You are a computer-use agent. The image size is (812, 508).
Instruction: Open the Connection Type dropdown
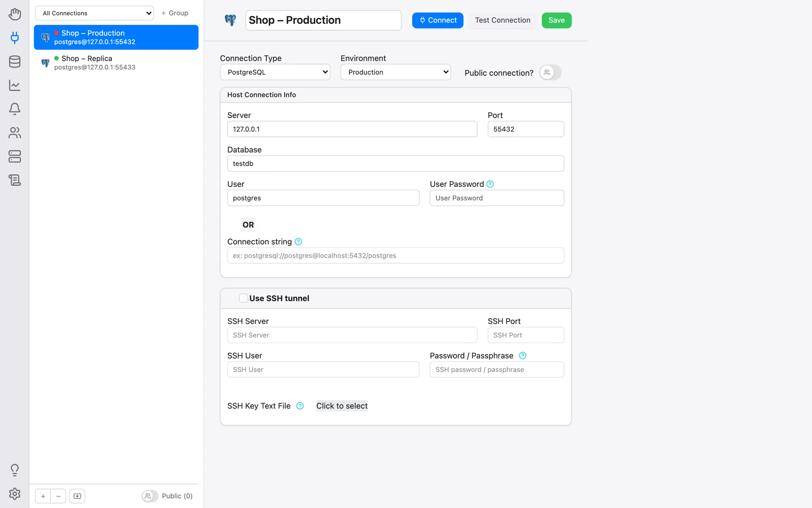pyautogui.click(x=275, y=72)
